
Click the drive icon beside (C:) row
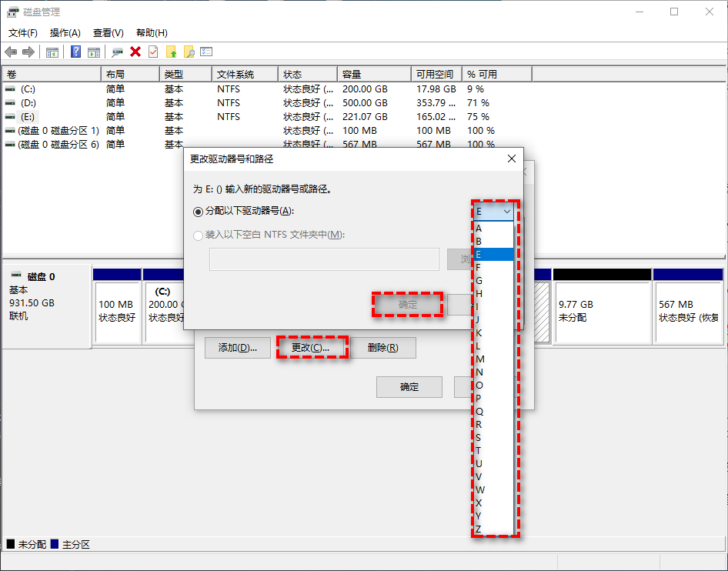point(10,88)
